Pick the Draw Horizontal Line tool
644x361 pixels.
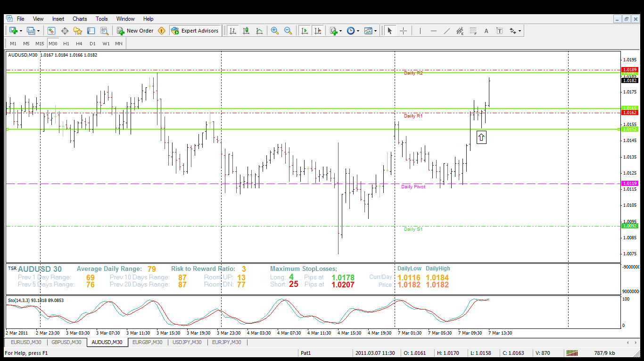(x=434, y=31)
